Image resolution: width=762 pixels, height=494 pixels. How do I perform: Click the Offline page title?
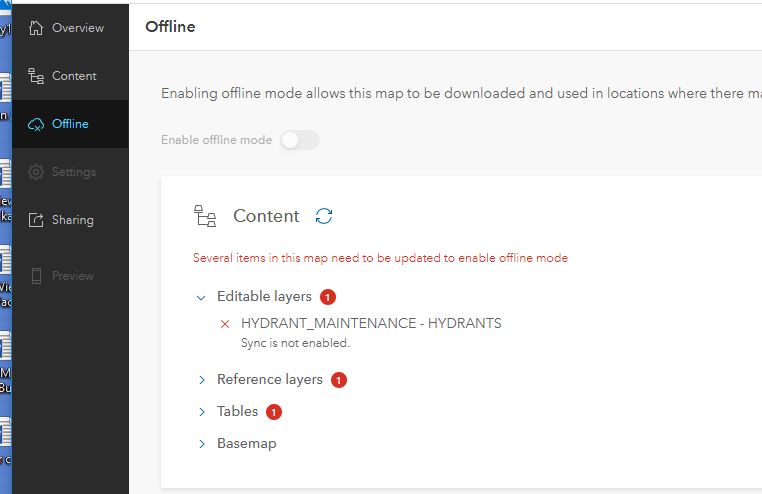[x=170, y=27]
